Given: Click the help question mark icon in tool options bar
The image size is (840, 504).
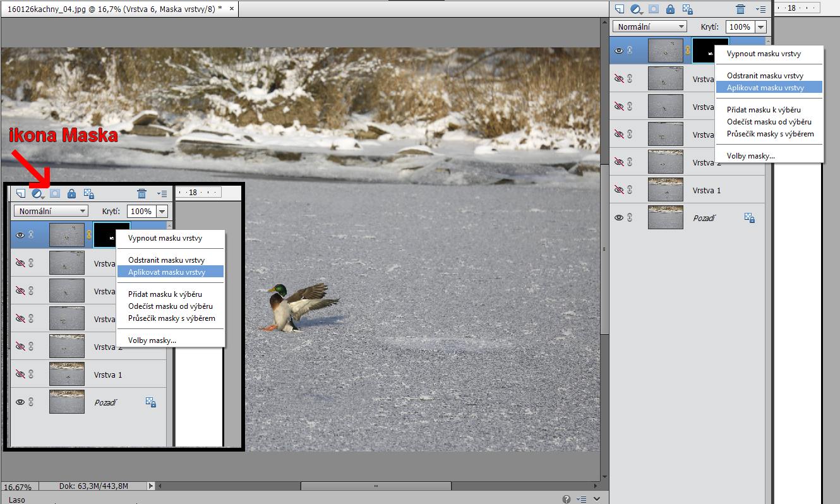Looking at the screenshot, I should 567,499.
